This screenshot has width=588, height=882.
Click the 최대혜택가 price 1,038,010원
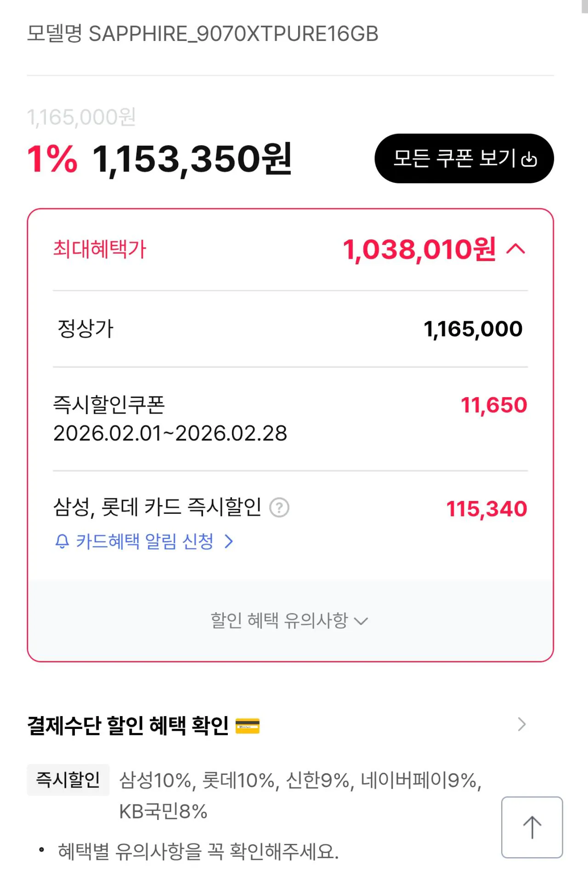point(419,250)
